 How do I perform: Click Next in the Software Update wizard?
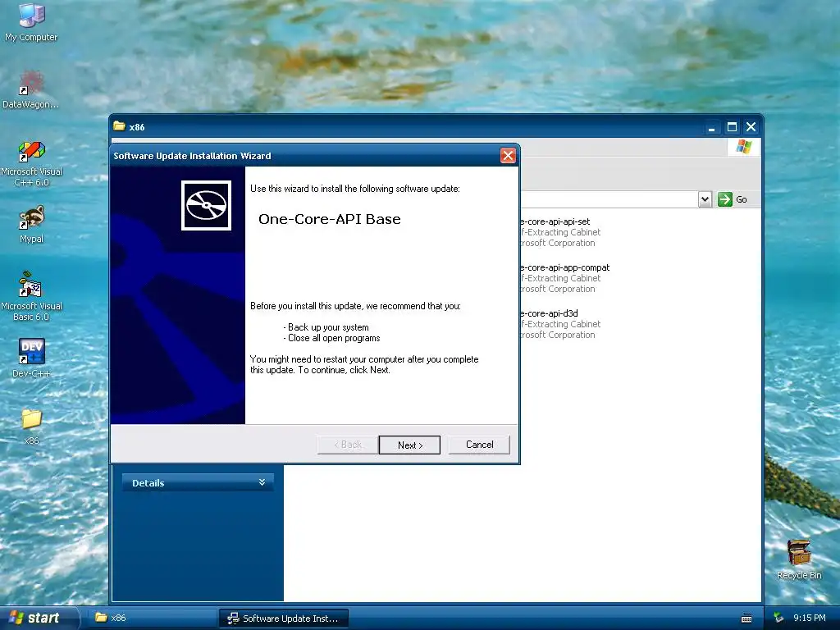point(409,445)
